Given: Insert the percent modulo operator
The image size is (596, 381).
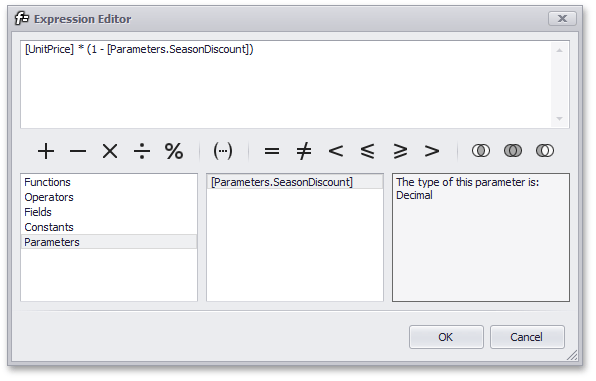Looking at the screenshot, I should click(174, 151).
